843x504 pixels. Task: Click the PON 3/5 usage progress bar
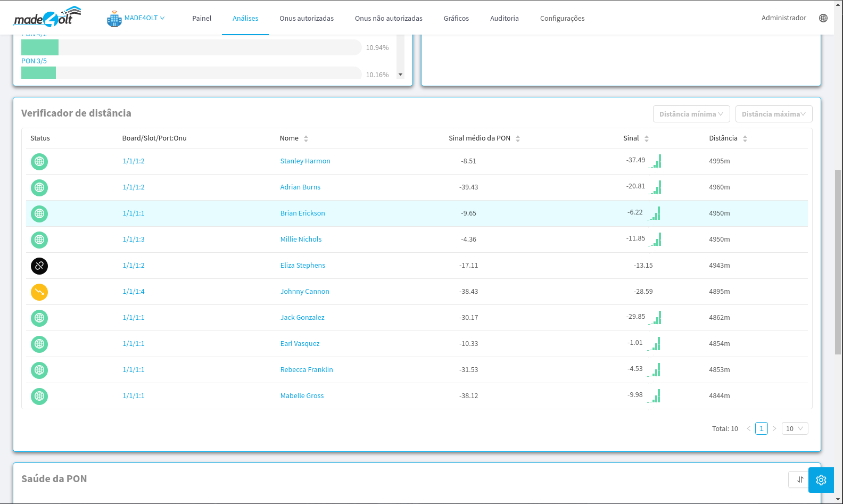[191, 72]
